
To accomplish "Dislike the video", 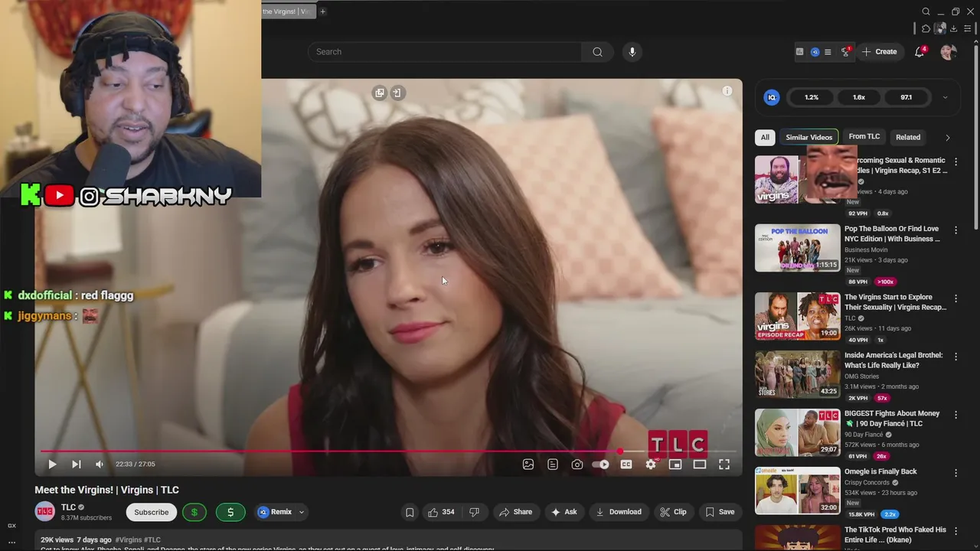I will 474,512.
